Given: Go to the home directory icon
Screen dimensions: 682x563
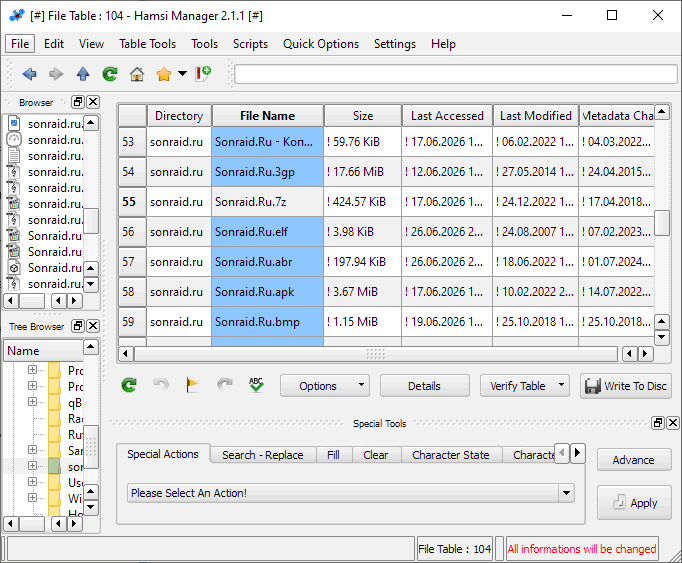Looking at the screenshot, I should click(137, 74).
